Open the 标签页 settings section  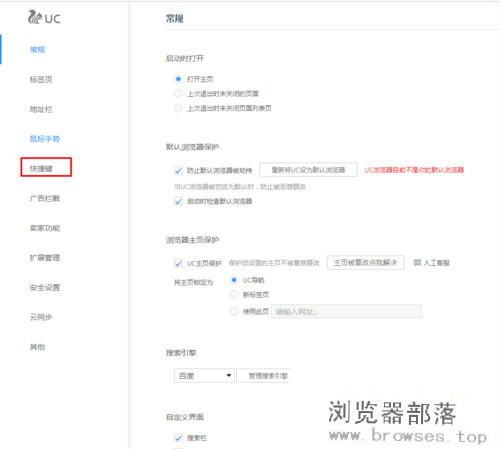pos(41,79)
